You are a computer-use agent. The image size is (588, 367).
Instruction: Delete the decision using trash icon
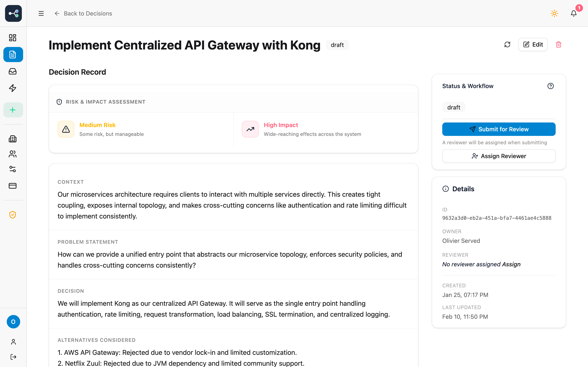[559, 44]
